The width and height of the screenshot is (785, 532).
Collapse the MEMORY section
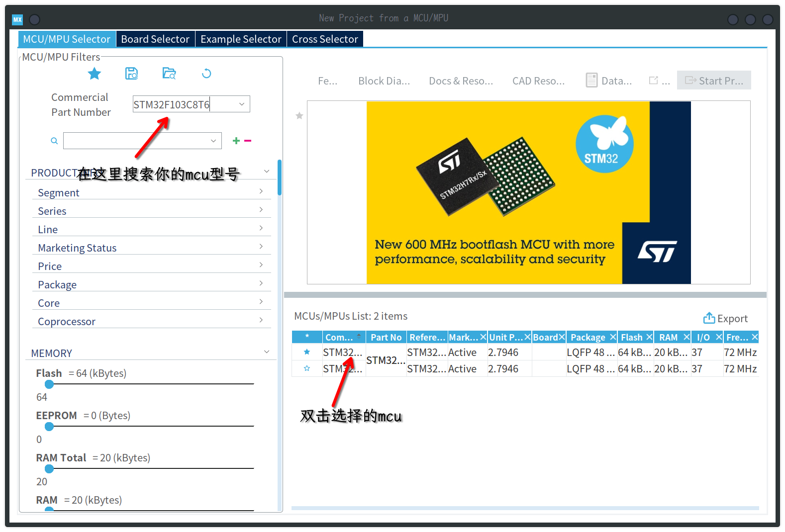[x=267, y=352]
